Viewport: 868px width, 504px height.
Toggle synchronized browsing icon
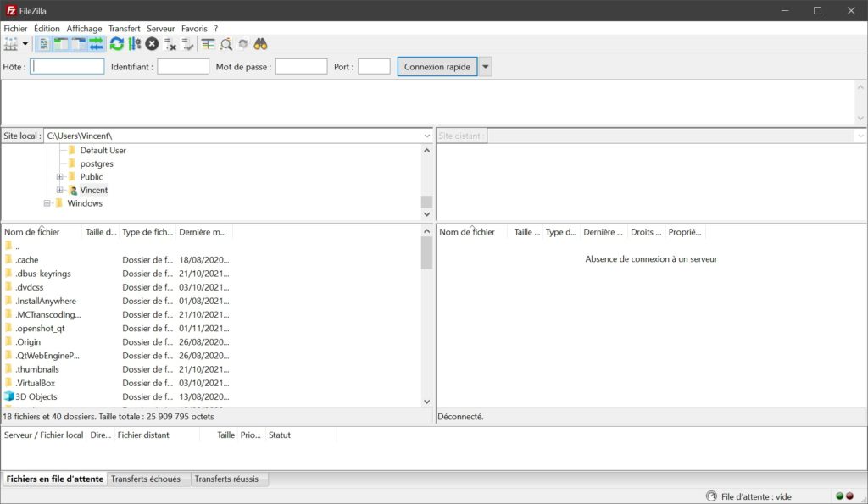point(243,44)
